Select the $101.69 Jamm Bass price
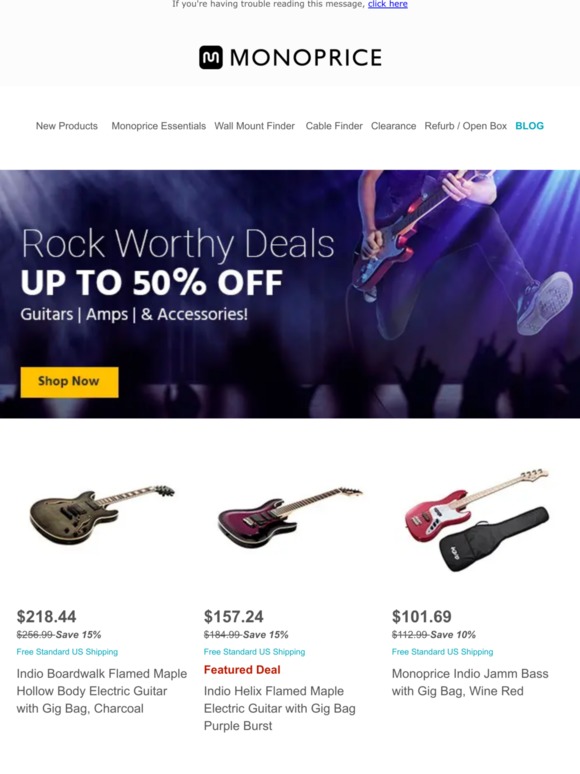 click(x=422, y=617)
